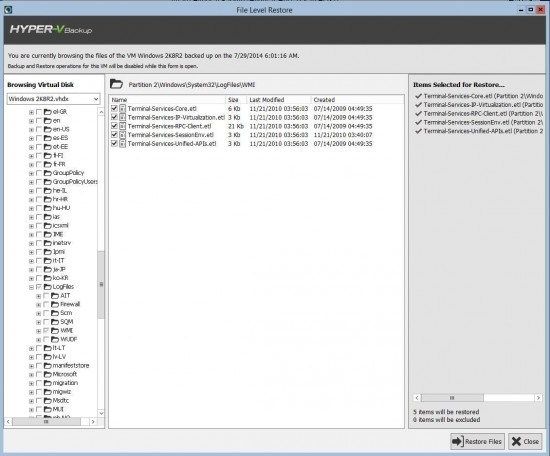
Task: Click the application icon in title bar
Action: [8, 10]
